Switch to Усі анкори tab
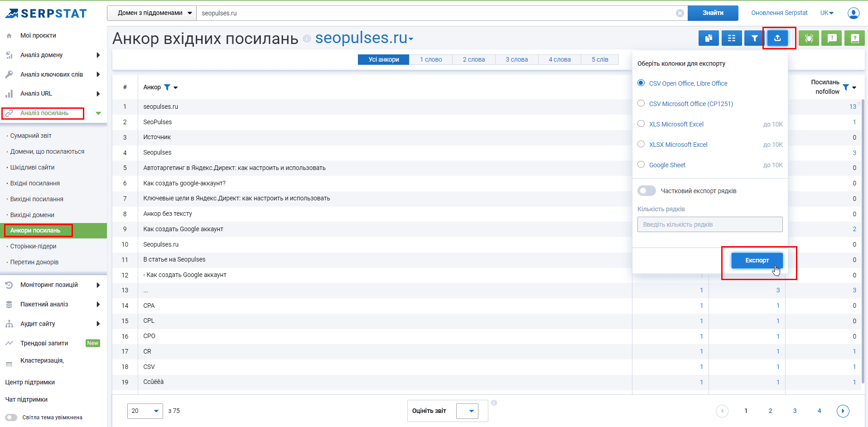The height and width of the screenshot is (427, 868). pos(384,59)
